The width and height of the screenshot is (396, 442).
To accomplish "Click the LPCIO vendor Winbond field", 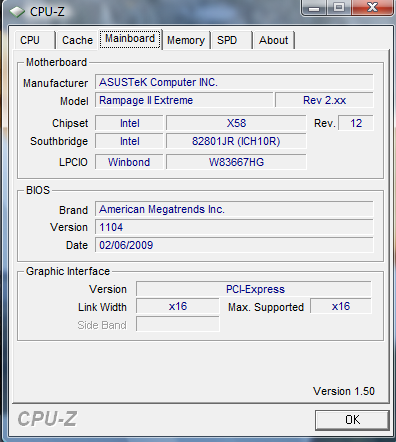I will coord(129,162).
